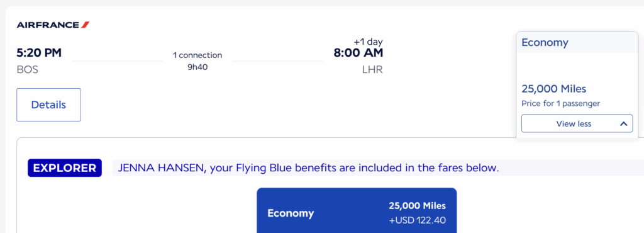The height and width of the screenshot is (233, 644).
Task: Click 25,000 Miles price in the cabin card
Action: click(553, 89)
